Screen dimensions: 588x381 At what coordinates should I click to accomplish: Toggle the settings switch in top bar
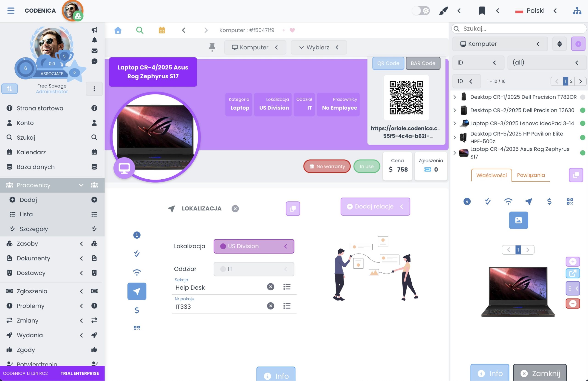tap(421, 11)
